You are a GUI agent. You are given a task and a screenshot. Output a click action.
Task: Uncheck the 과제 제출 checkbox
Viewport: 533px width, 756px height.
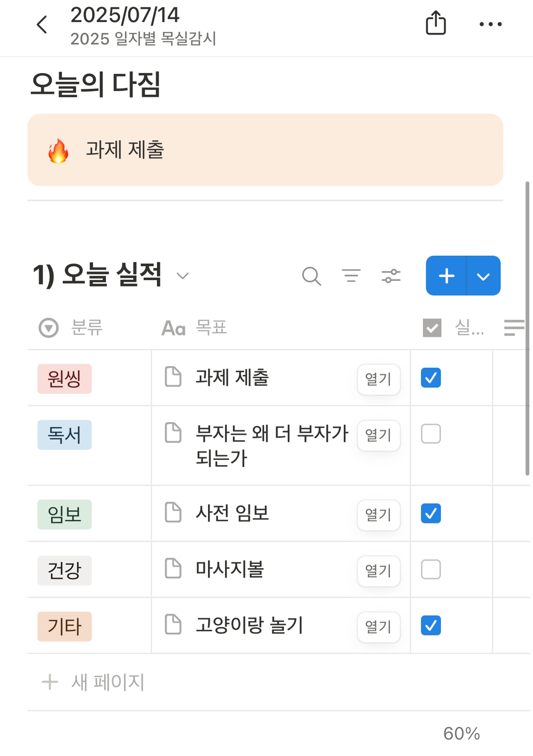coord(431,377)
